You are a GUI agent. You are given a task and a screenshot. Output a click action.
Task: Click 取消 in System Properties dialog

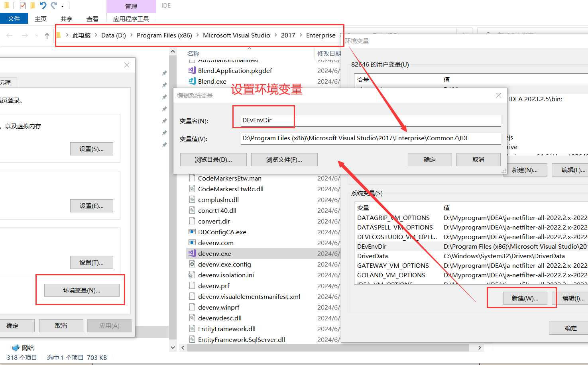tap(61, 326)
